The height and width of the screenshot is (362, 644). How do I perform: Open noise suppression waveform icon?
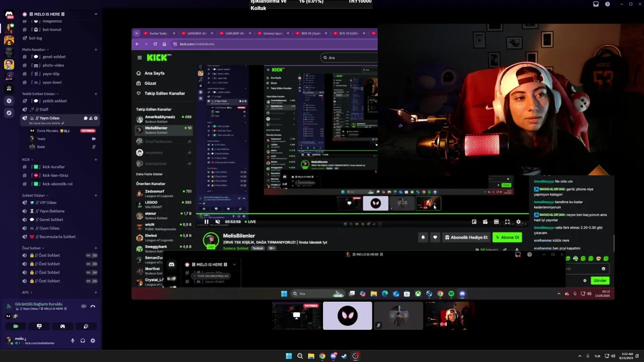click(x=84, y=306)
